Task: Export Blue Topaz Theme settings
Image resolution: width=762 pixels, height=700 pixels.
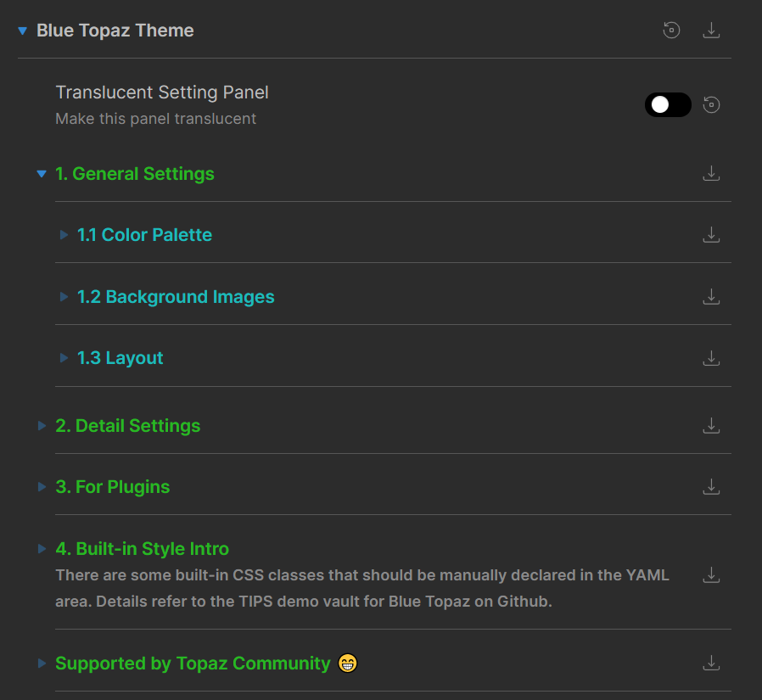Action: pos(711,30)
